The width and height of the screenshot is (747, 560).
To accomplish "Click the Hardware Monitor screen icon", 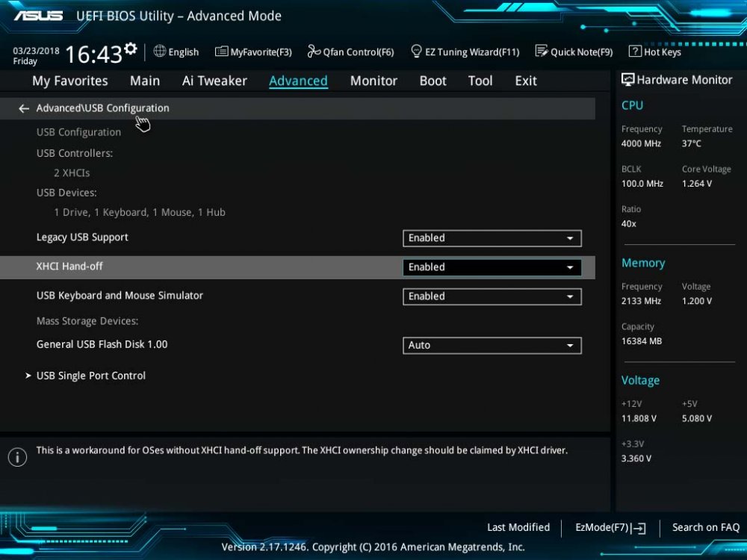I will (x=628, y=80).
